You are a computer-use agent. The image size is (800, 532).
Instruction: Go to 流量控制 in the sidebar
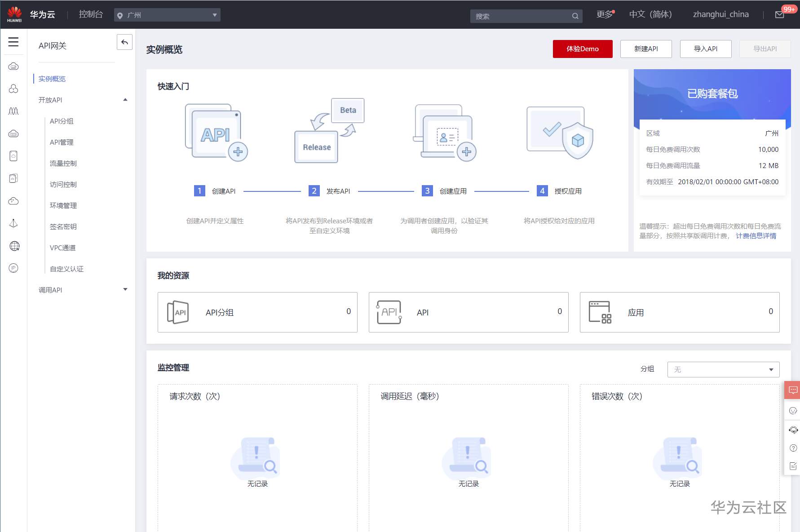click(63, 163)
